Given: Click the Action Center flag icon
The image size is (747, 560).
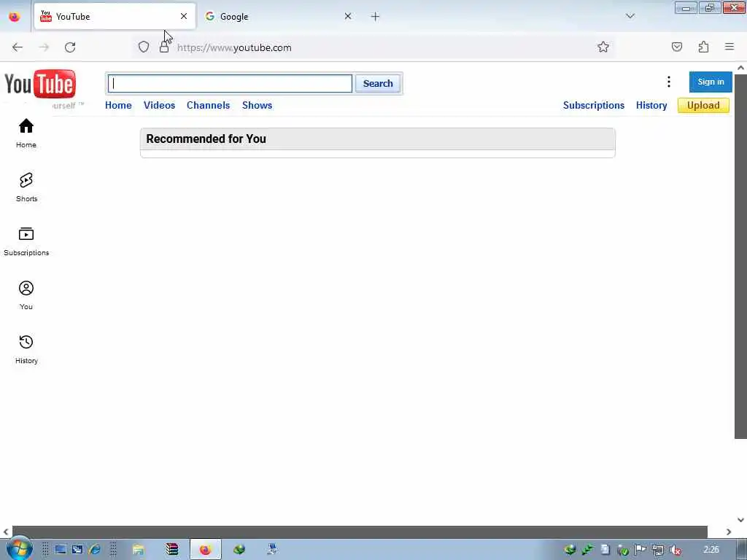Looking at the screenshot, I should [640, 550].
